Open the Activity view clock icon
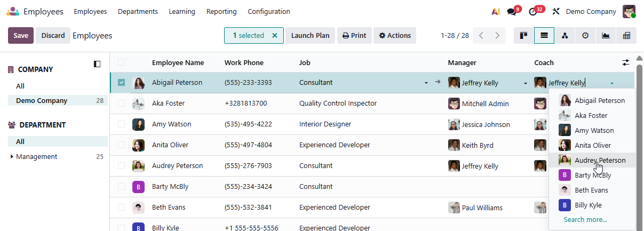 [585, 36]
